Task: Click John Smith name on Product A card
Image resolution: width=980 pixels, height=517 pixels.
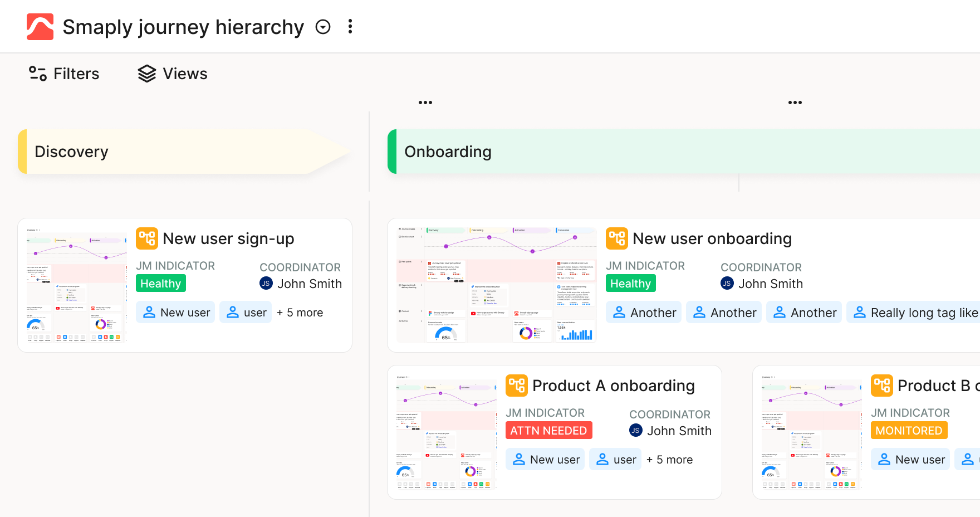Action: [x=679, y=431]
